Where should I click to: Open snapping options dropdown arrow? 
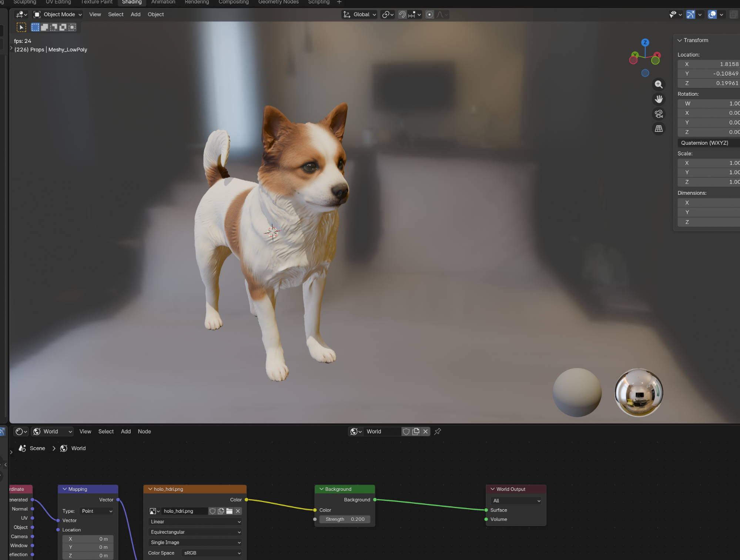click(x=419, y=14)
